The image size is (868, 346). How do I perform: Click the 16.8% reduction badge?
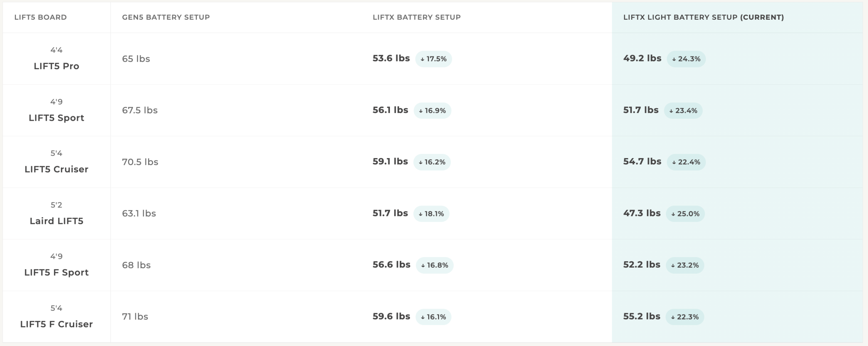tap(435, 265)
